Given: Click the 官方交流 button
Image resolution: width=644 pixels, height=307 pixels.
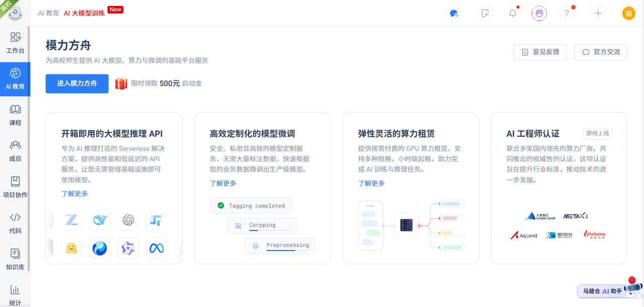Looking at the screenshot, I should point(601,52).
